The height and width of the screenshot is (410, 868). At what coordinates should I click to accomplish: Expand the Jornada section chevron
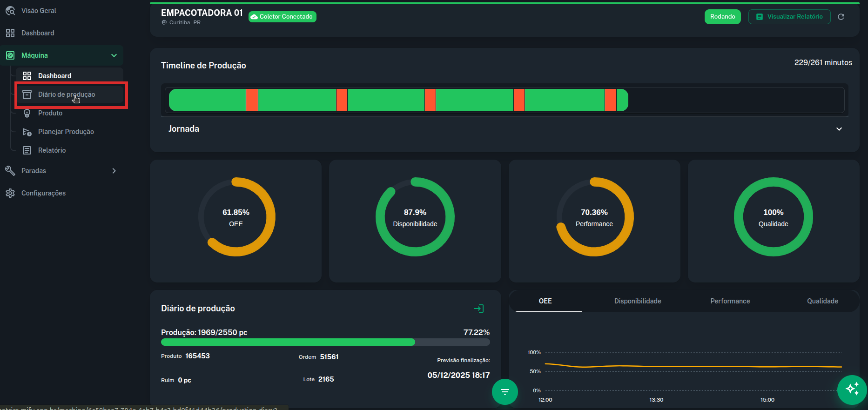click(x=839, y=129)
